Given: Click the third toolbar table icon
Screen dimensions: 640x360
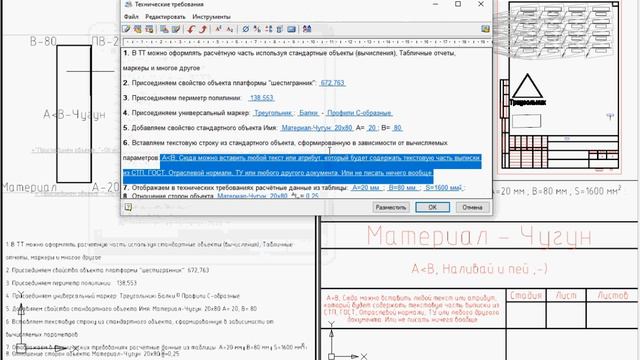Looking at the screenshot, I should tap(149, 29).
